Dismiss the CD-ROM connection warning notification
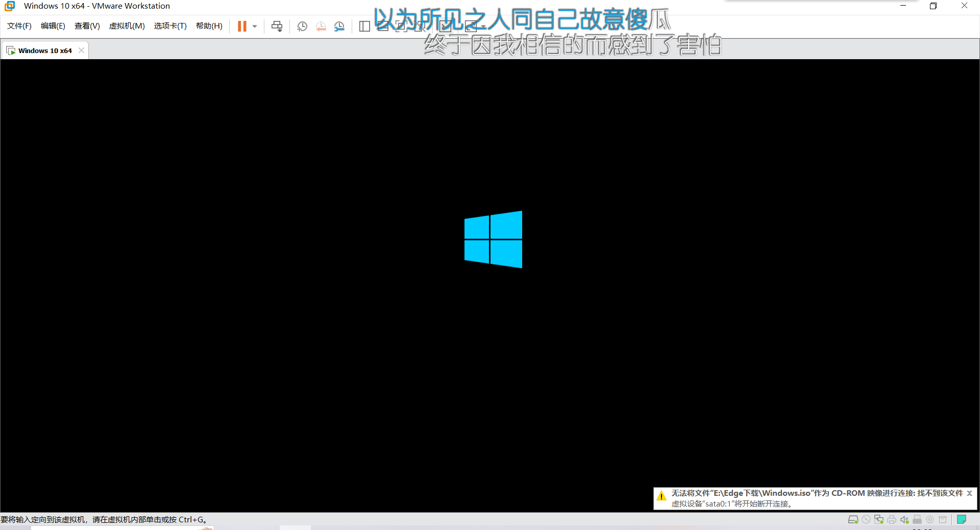 [969, 493]
